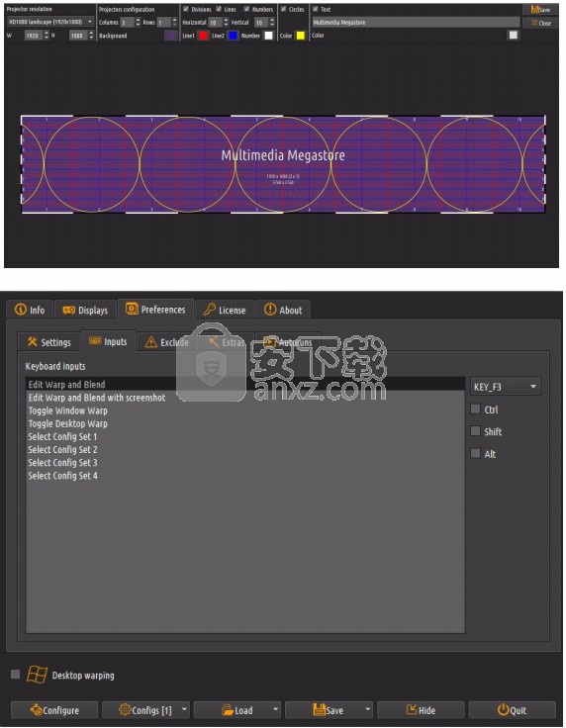The image size is (566, 728).
Task: Click the H height input field
Action: [78, 36]
